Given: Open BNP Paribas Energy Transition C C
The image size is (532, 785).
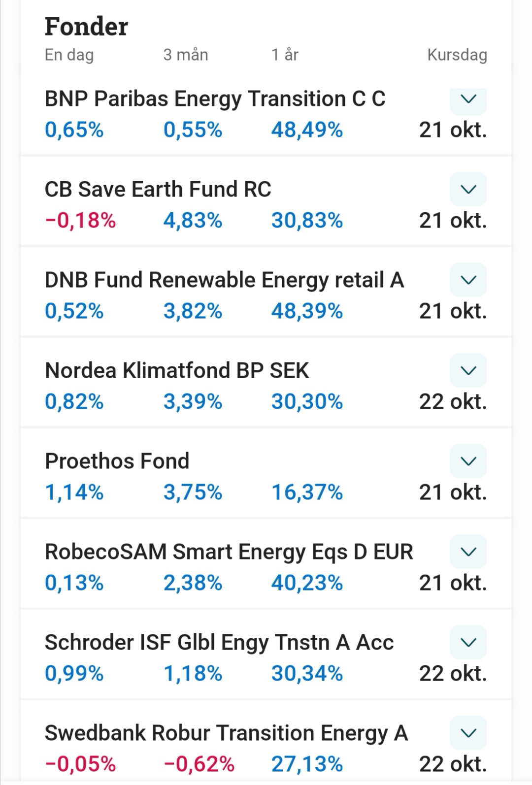Looking at the screenshot, I should (215, 99).
